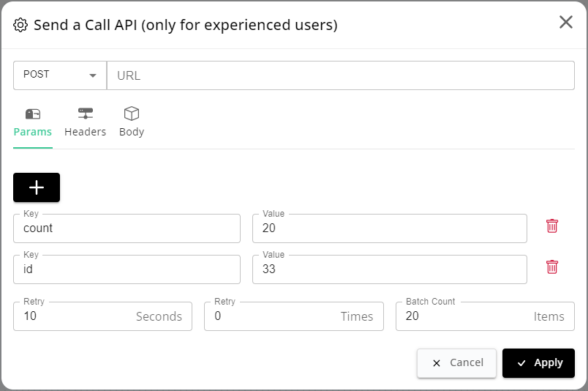Click the gear icon beside the dialog title
588x391 pixels.
[x=20, y=25]
